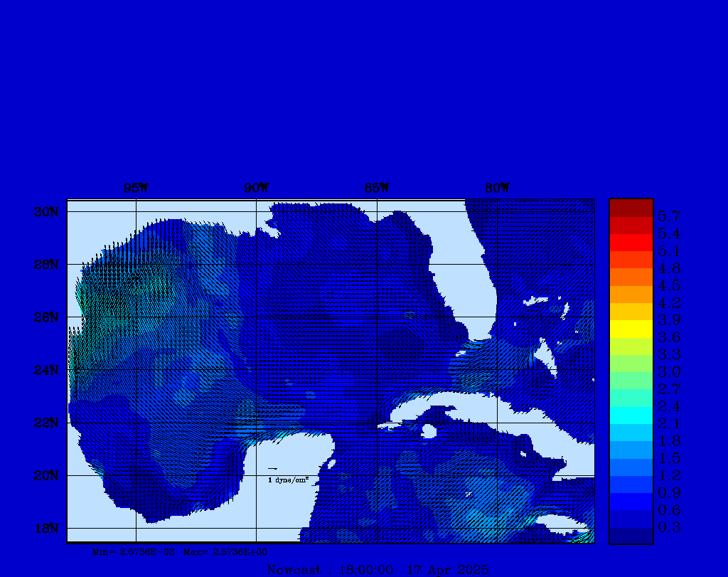
Task: Click the 3.0 legend value label
Action: coord(669,372)
